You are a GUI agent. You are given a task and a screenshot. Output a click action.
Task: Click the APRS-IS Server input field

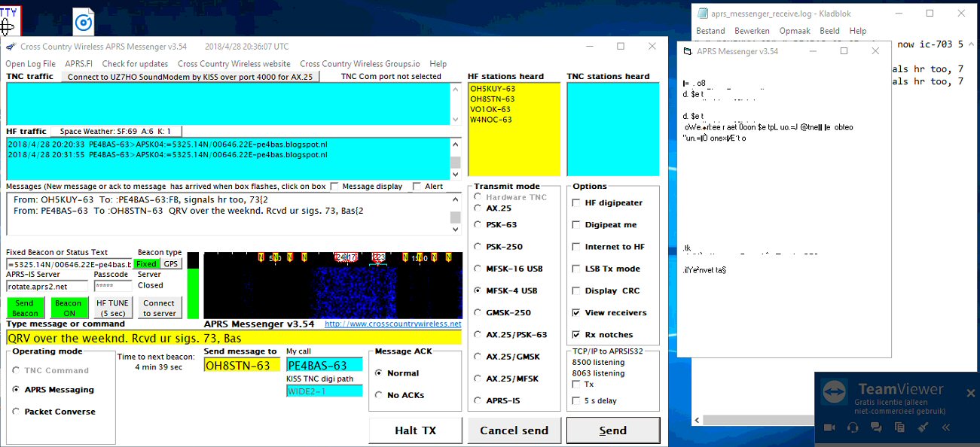[x=48, y=286]
